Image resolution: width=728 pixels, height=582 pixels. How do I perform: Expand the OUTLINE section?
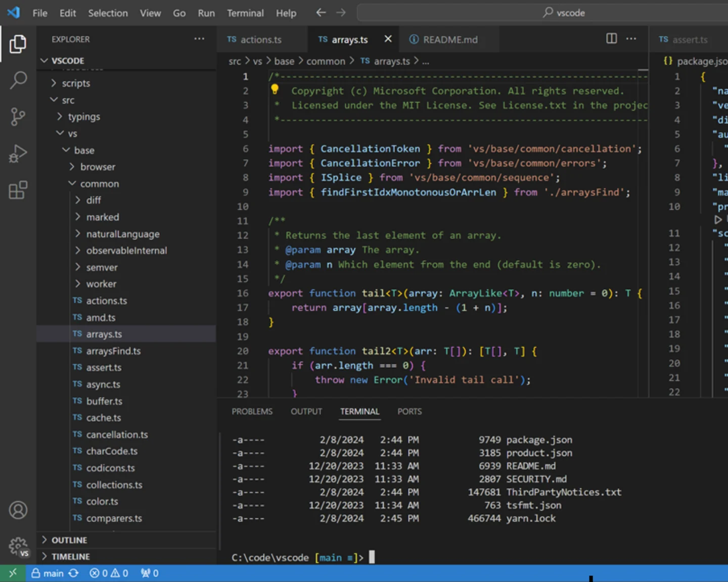(126, 540)
